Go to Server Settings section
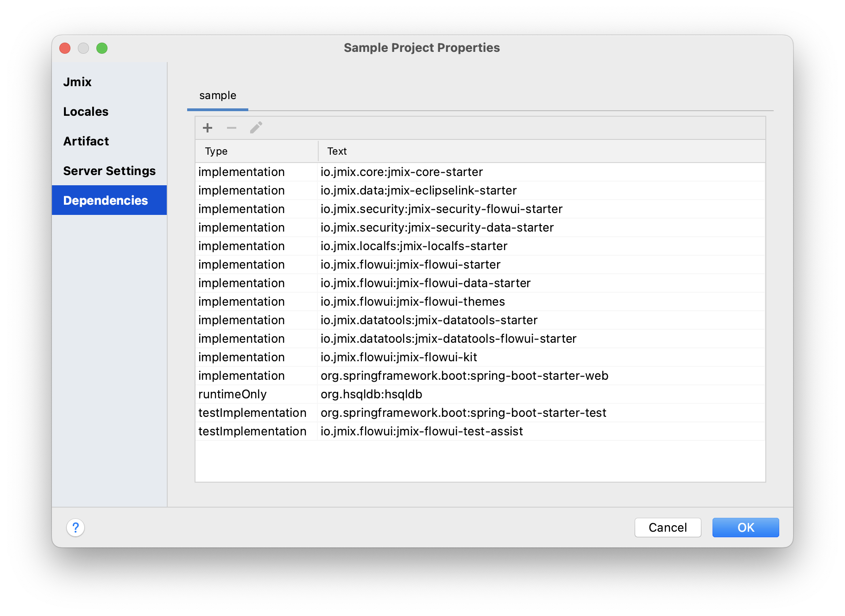Screen dimensions: 845x616 [109, 171]
